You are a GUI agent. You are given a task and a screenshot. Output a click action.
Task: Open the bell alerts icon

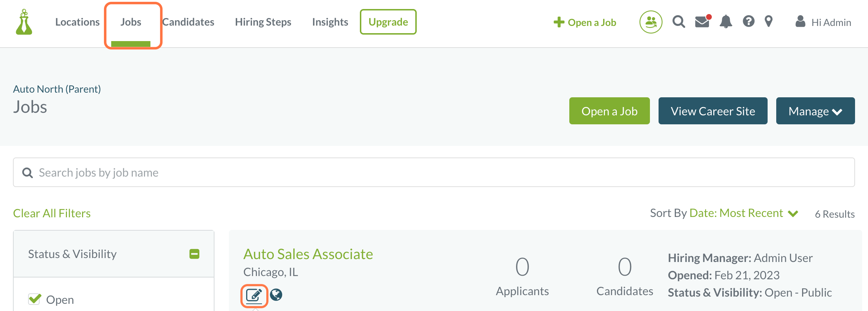pyautogui.click(x=726, y=22)
